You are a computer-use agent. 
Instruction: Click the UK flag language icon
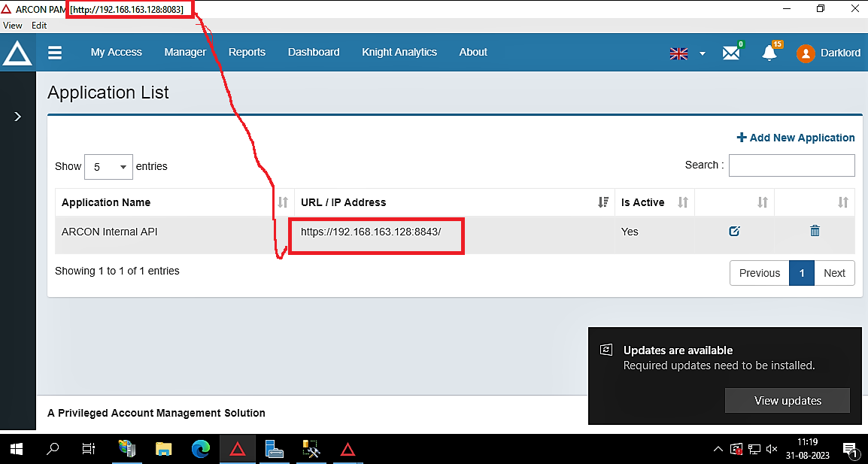tap(678, 53)
